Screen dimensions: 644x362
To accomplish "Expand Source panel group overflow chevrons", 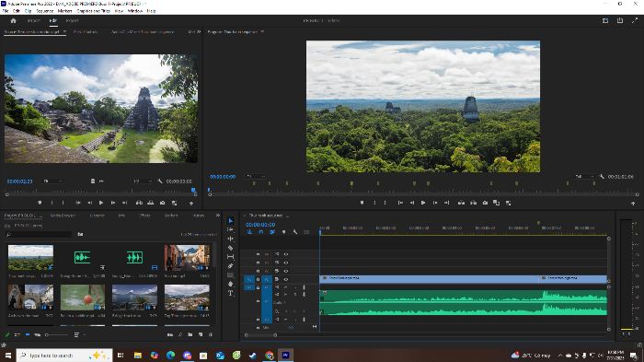I will click(x=199, y=31).
